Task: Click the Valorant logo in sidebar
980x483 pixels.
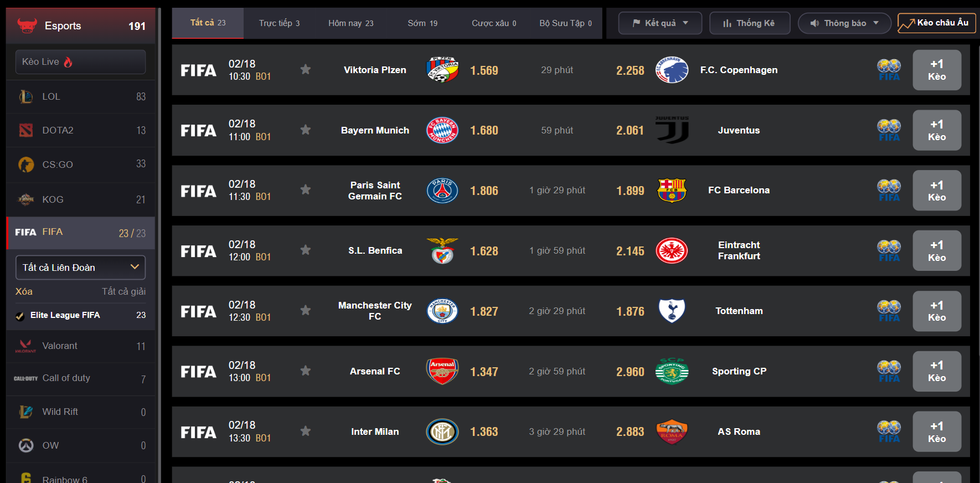Action: tap(25, 346)
